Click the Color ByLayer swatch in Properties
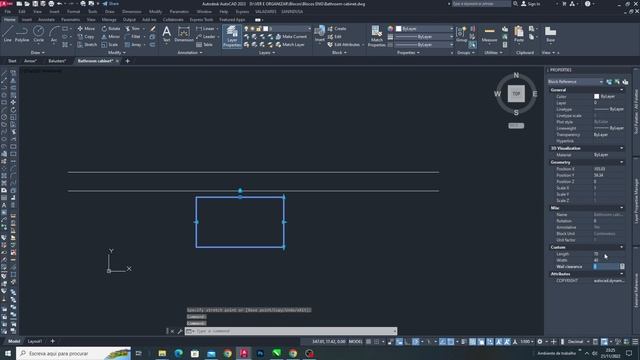Image resolution: width=640 pixels, height=360 pixels. 596,96
